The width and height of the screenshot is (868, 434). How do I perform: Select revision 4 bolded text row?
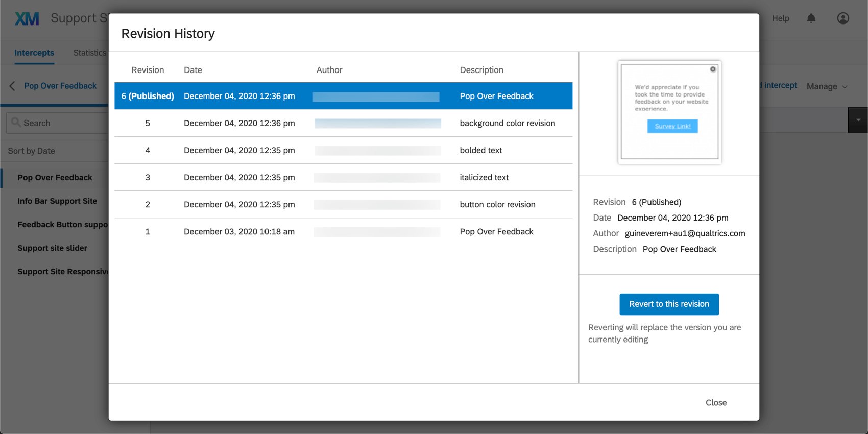click(343, 150)
